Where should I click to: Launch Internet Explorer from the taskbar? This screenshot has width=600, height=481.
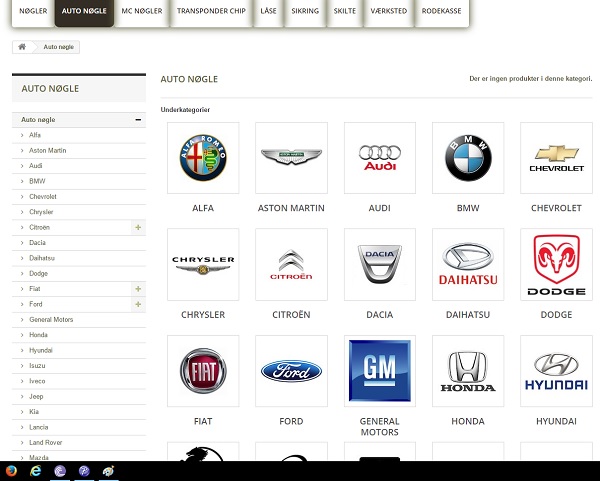[36, 471]
